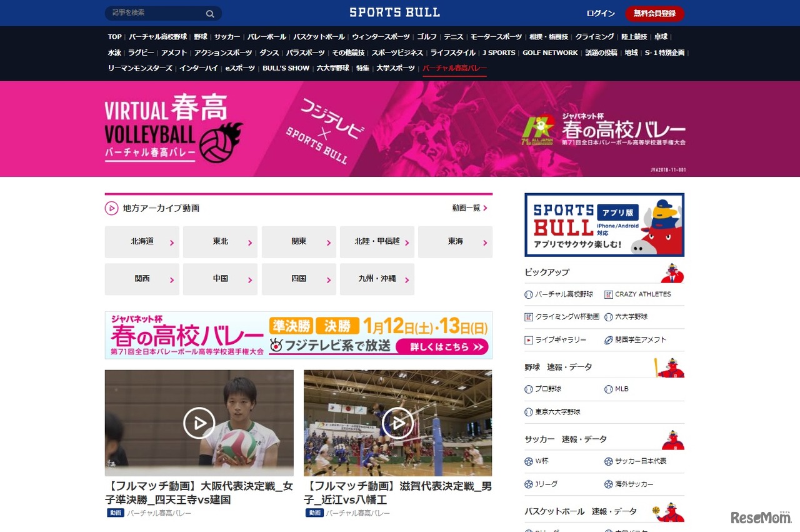This screenshot has height=532, width=800.
Task: Open the 大阪代表決定戦 video thumbnail
Action: (x=199, y=423)
